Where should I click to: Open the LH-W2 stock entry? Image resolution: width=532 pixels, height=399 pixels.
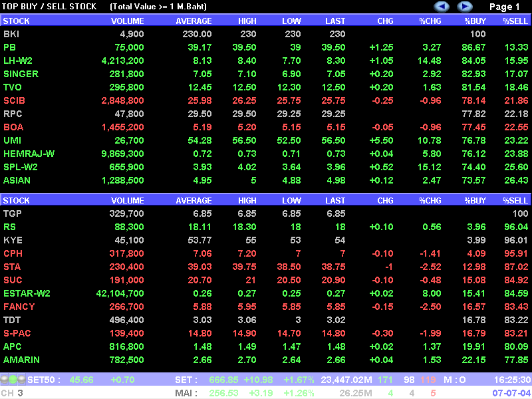click(18, 61)
